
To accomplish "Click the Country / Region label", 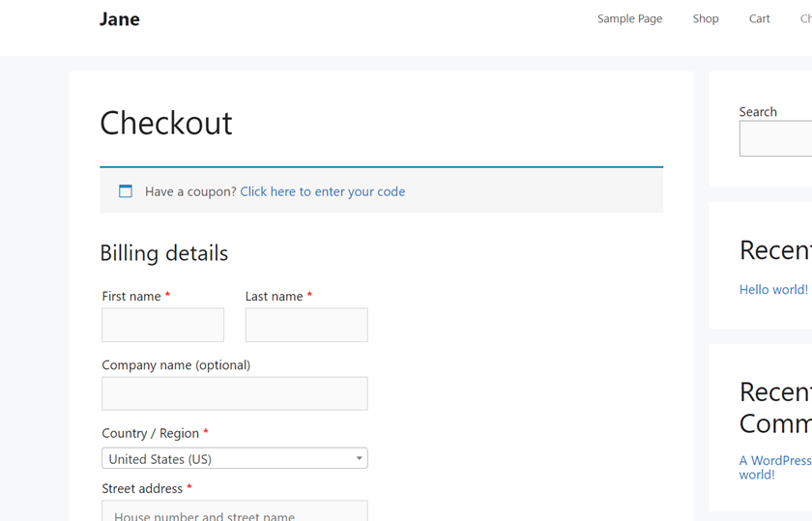I will tap(150, 433).
